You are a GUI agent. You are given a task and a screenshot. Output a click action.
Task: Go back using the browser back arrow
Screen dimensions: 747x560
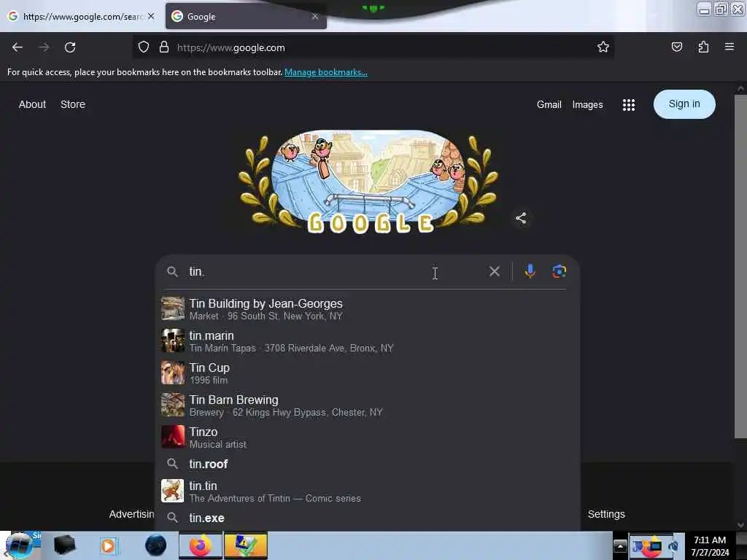coord(18,47)
